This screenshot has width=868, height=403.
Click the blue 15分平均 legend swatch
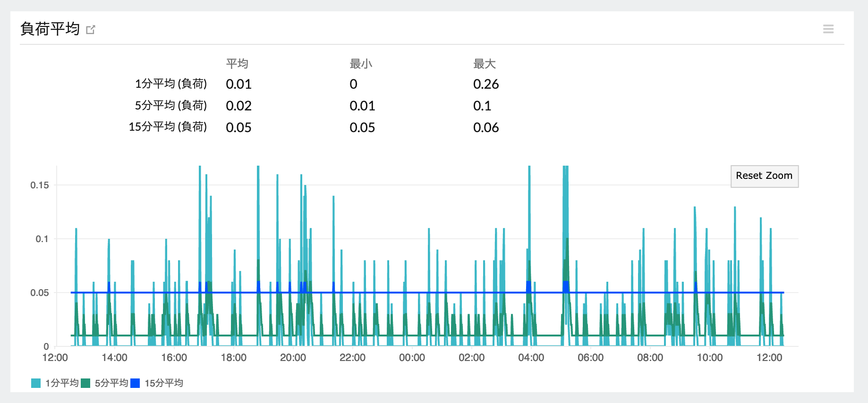tap(136, 383)
